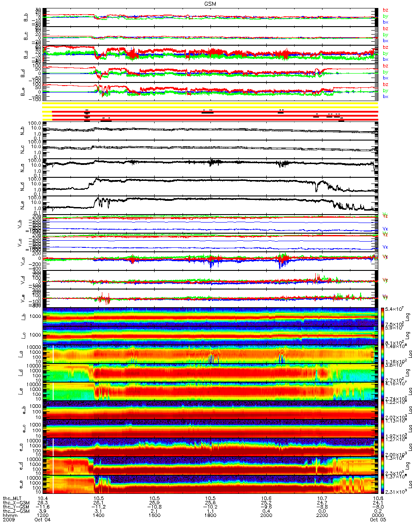Click the N_e density axis label

pyautogui.click(x=21, y=206)
